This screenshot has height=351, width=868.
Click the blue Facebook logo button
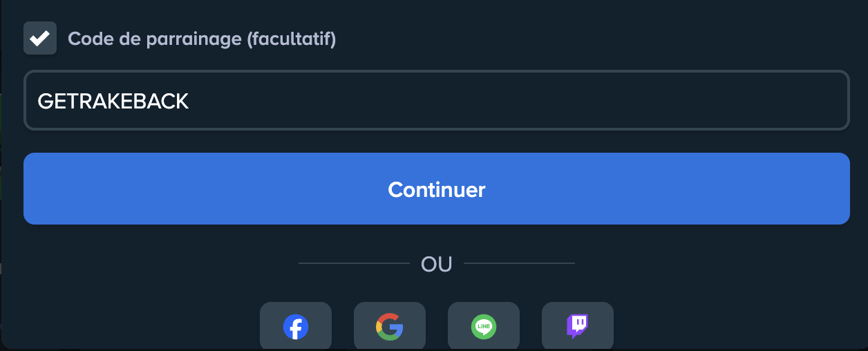coord(296,326)
